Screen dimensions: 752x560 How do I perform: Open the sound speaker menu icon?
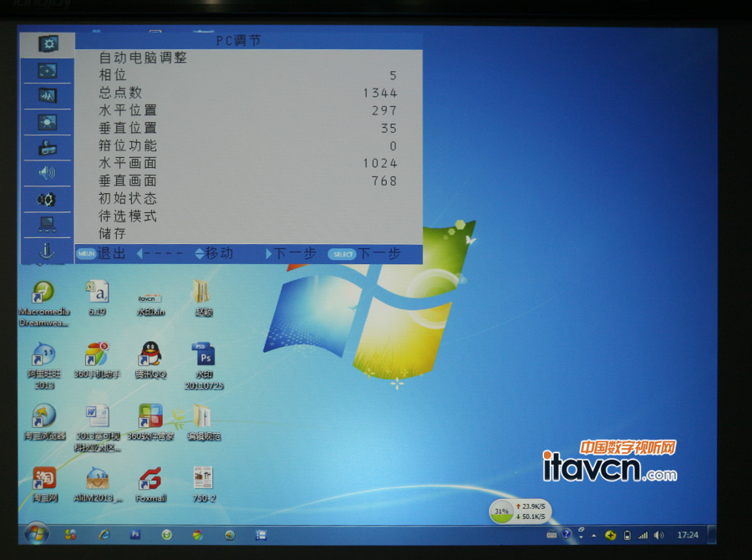tap(47, 173)
